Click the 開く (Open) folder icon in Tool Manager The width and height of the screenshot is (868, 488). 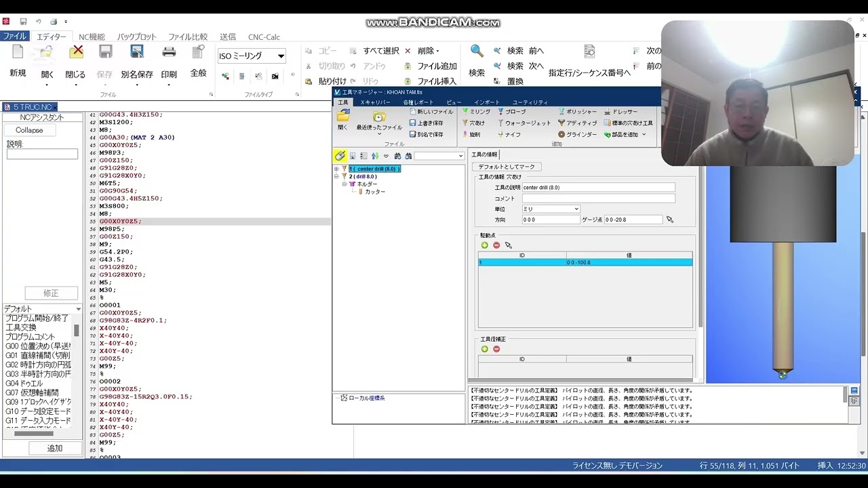click(343, 116)
